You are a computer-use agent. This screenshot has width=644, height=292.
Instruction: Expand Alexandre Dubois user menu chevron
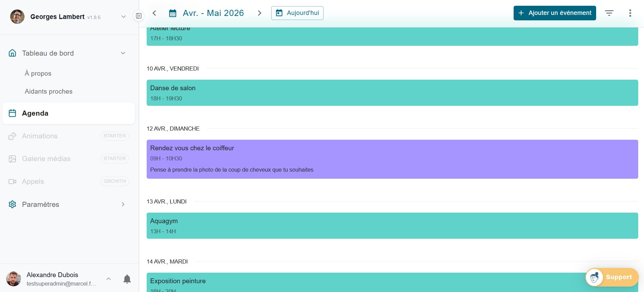(x=109, y=279)
